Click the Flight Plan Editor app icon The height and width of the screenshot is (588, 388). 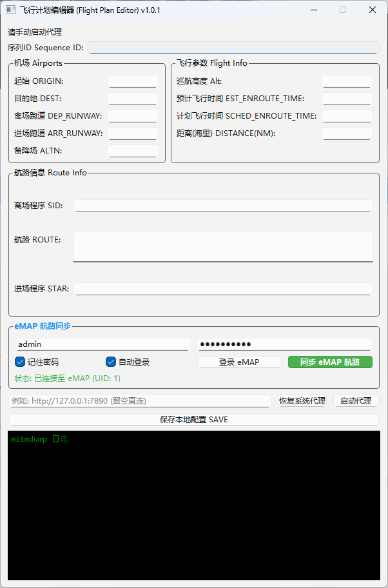tap(10, 10)
